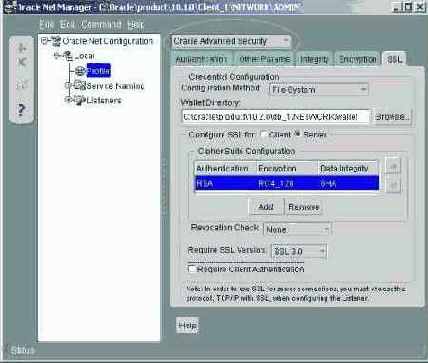The height and width of the screenshot is (363, 428).
Task: Select the Service Naming tree item label
Action: coord(115,86)
